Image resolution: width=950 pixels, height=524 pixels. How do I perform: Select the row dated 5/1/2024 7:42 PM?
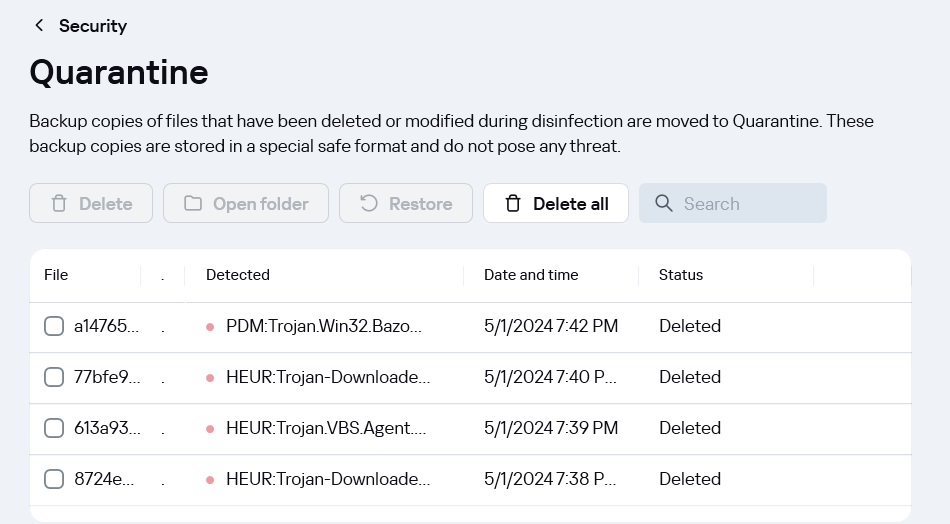point(470,326)
